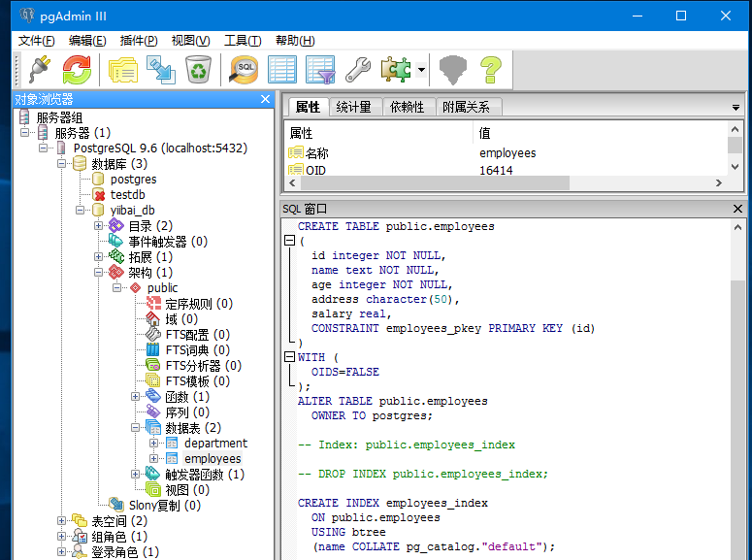752x560 pixels.
Task: Switch to 依赖性 tab
Action: (x=408, y=107)
